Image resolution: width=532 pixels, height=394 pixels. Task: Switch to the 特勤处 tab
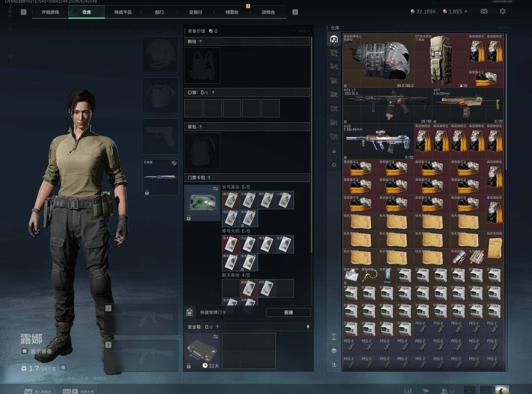pyautogui.click(x=232, y=12)
